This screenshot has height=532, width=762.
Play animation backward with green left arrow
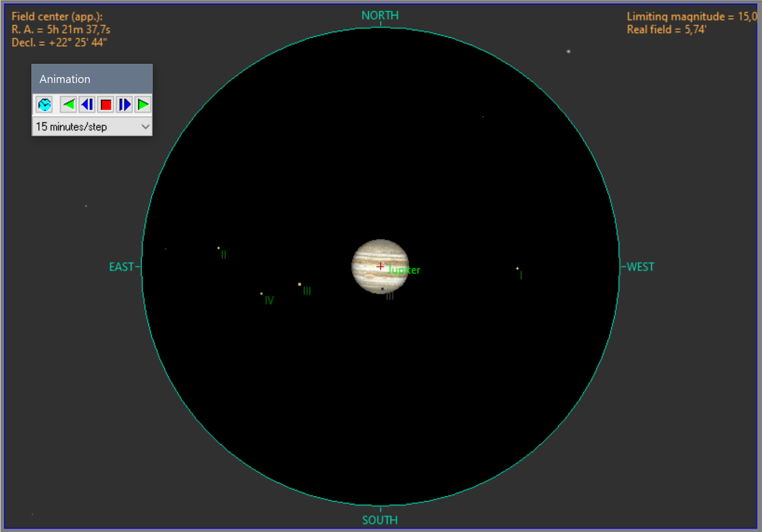(69, 104)
